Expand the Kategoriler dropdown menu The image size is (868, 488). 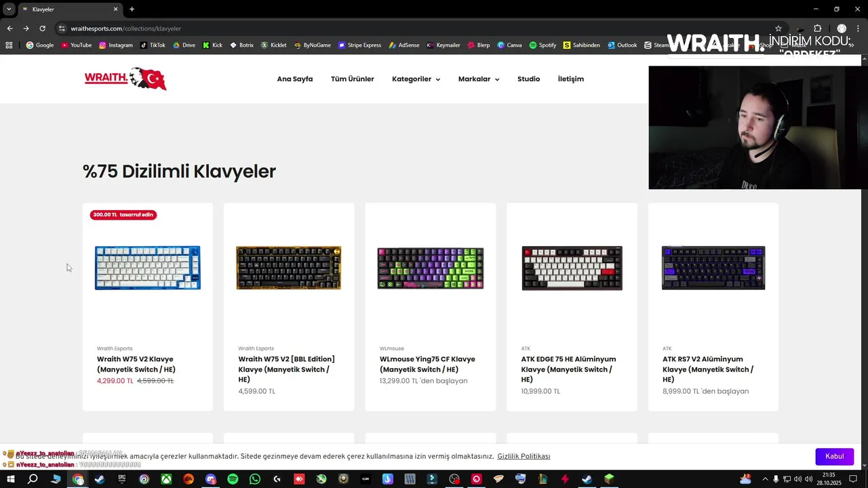pos(416,79)
